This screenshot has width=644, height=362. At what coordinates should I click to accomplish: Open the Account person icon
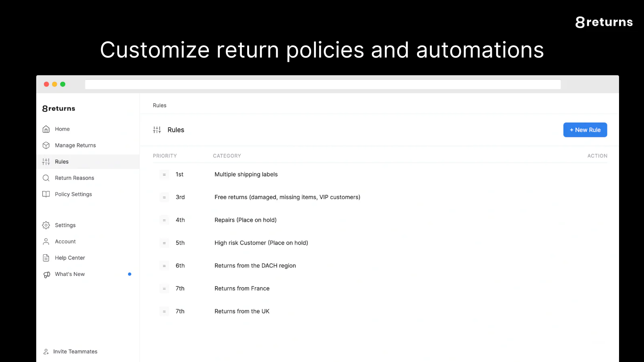click(x=46, y=241)
